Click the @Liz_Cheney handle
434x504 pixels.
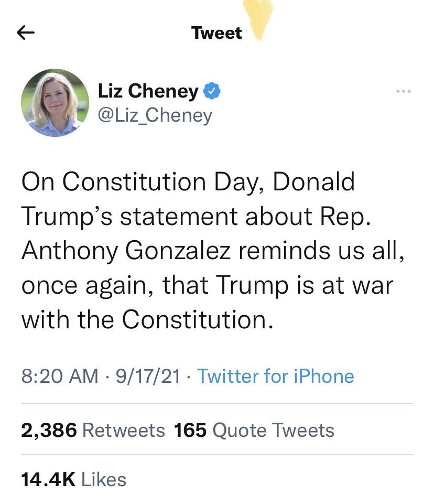155,115
